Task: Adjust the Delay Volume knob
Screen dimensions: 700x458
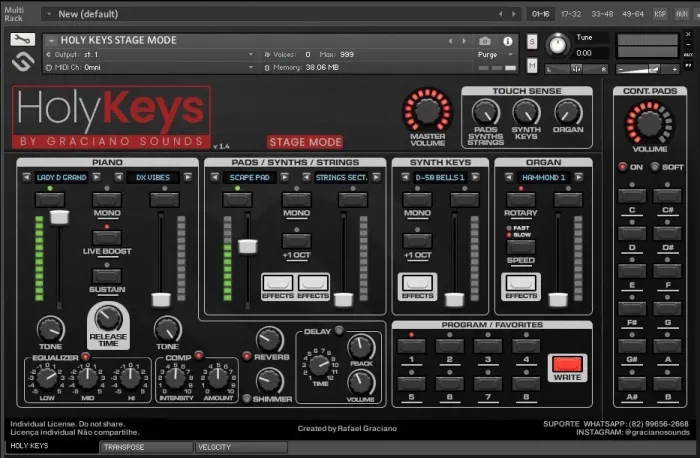Action: [361, 383]
